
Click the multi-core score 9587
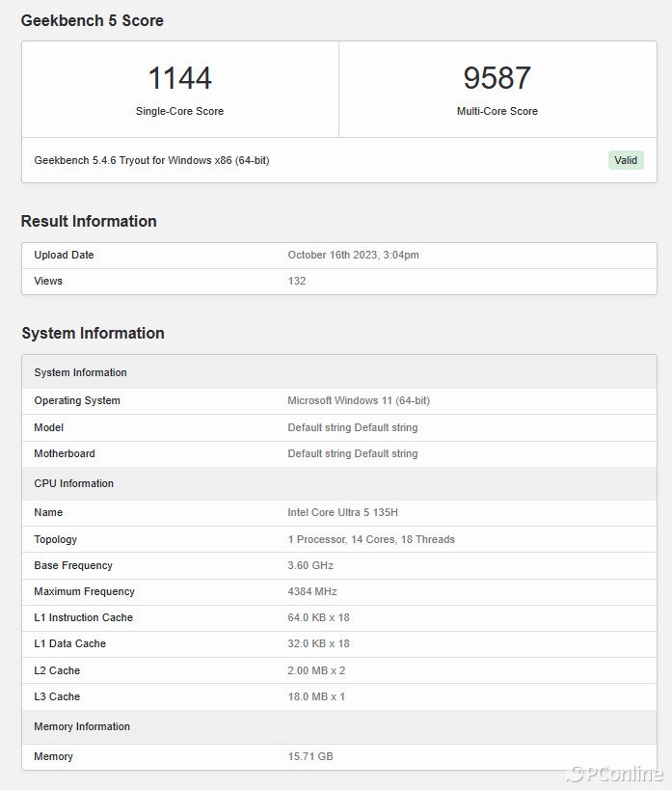(497, 78)
